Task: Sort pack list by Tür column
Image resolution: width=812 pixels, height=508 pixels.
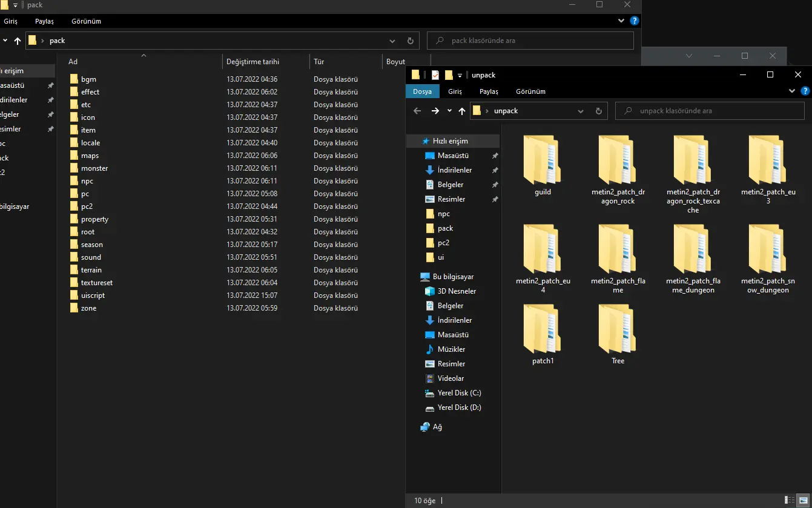Action: pos(346,62)
